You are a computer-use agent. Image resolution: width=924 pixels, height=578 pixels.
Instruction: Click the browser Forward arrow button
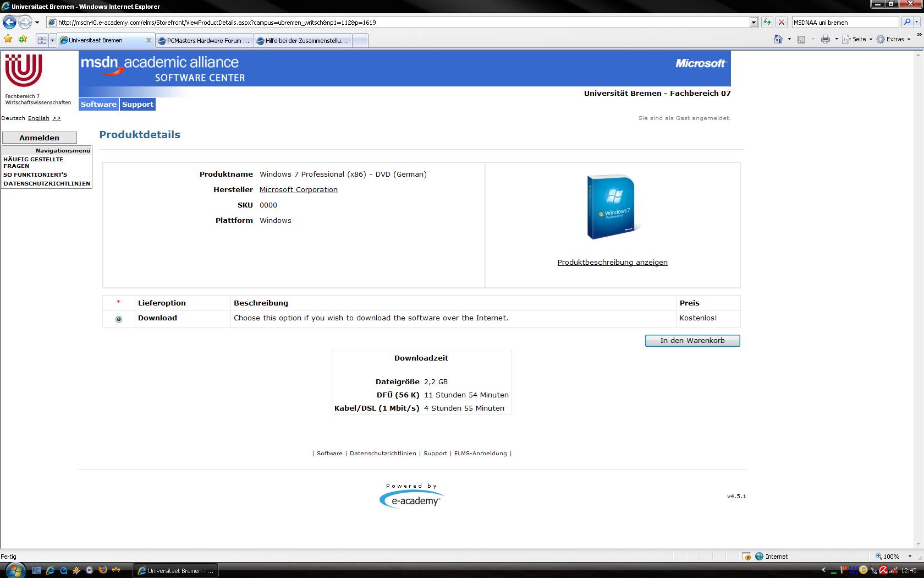(25, 23)
